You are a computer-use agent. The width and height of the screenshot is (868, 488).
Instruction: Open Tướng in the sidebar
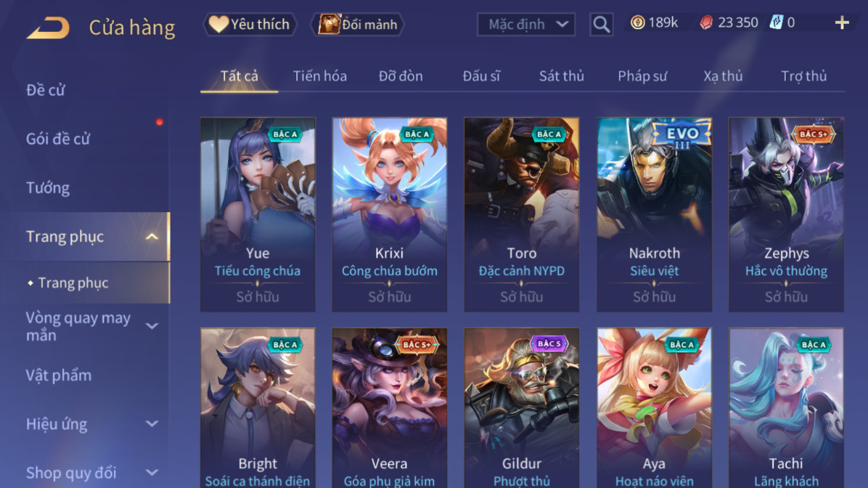48,188
